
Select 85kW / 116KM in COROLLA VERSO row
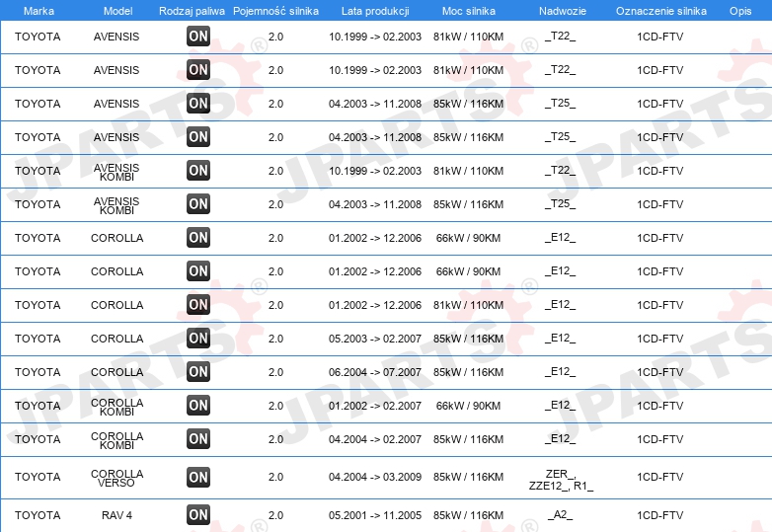(x=468, y=477)
